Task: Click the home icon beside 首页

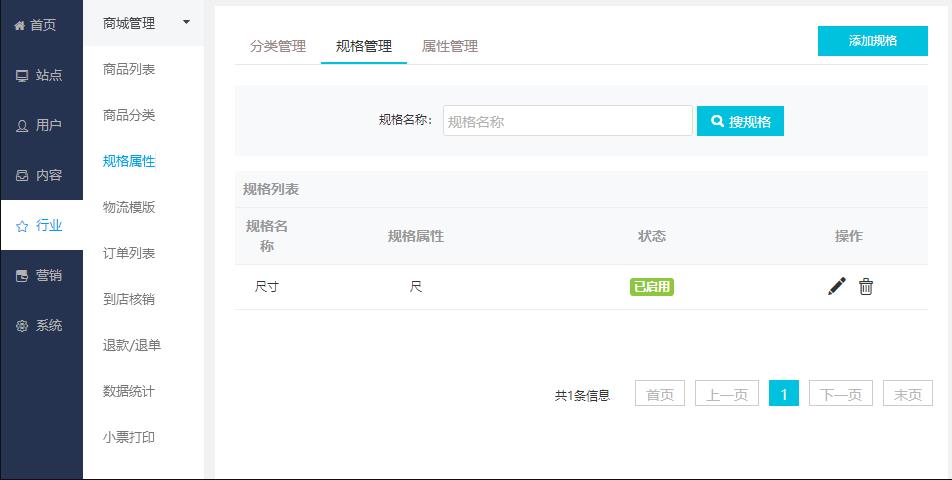Action: click(x=19, y=25)
